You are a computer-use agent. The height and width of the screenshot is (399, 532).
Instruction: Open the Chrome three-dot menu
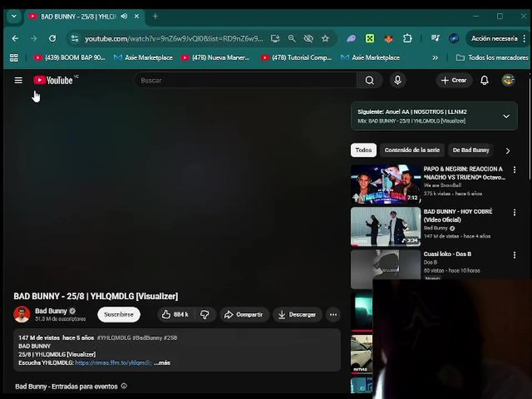pyautogui.click(x=524, y=38)
